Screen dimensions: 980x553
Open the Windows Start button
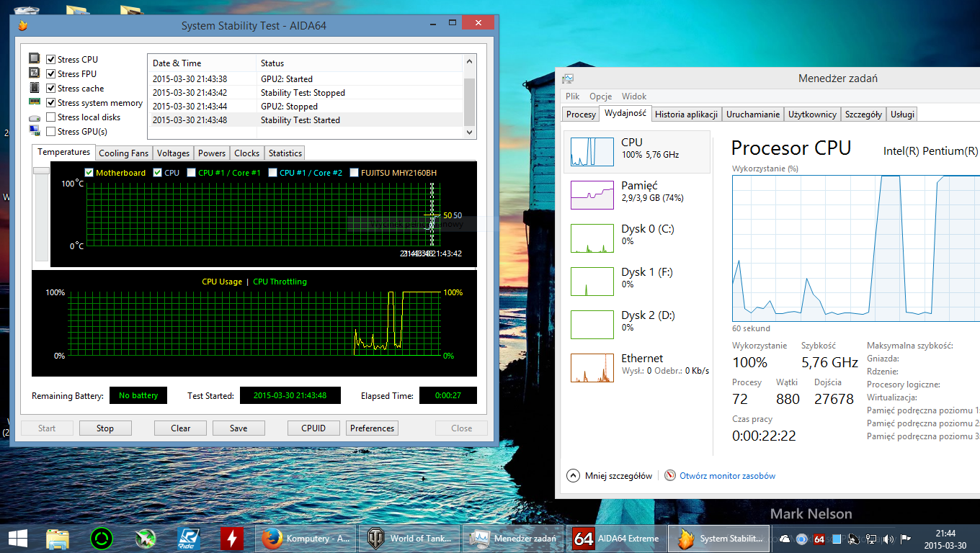tap(18, 538)
